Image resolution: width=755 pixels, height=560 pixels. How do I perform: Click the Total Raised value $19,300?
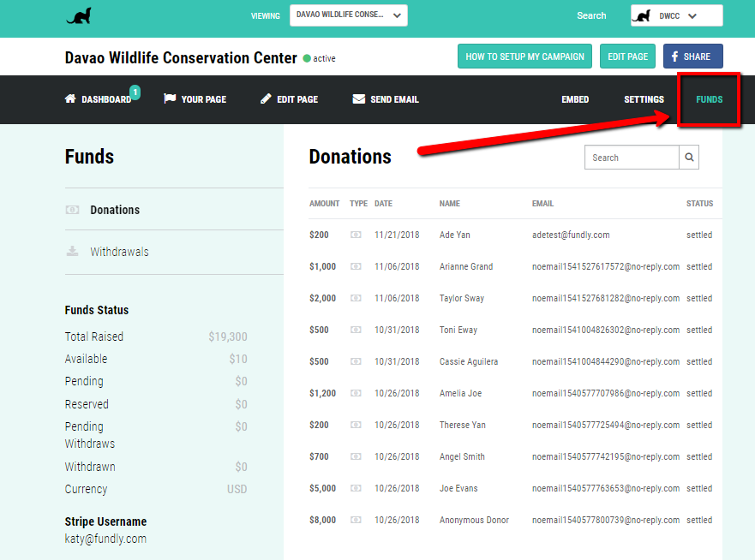pyautogui.click(x=228, y=337)
